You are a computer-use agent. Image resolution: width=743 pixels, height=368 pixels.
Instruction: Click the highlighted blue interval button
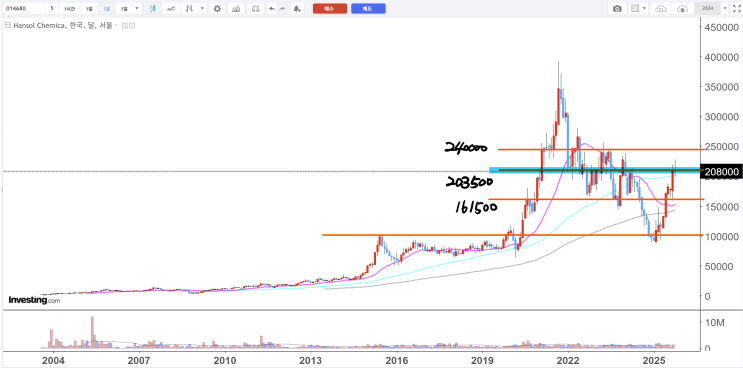coord(107,9)
